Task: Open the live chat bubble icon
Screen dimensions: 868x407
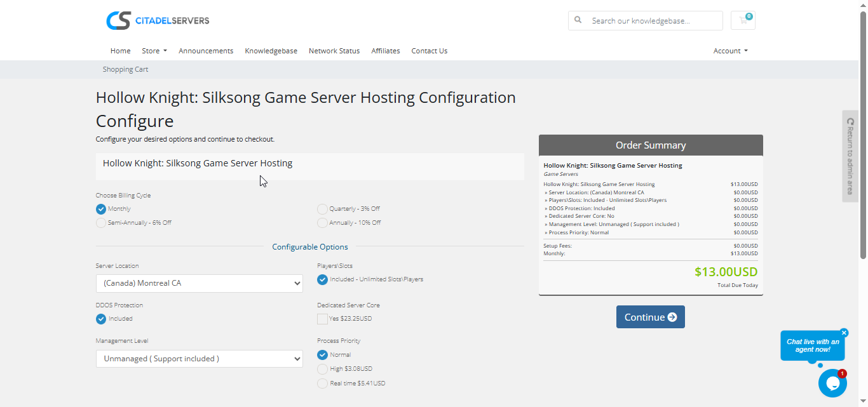Action: [x=832, y=383]
